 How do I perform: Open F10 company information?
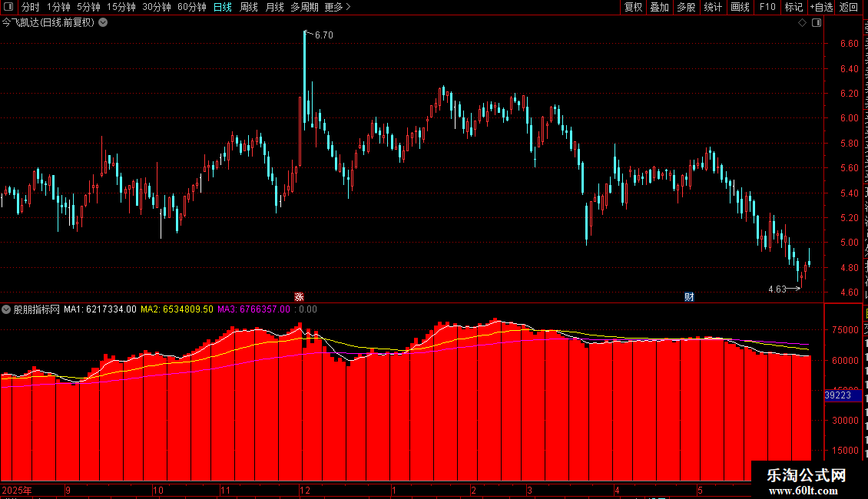(x=767, y=7)
